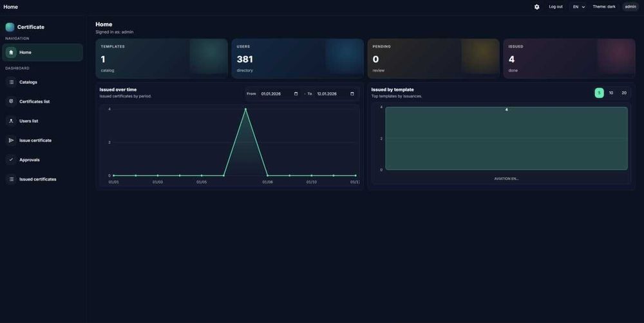Click the Catalogs list icon
644x323 pixels.
coord(11,82)
